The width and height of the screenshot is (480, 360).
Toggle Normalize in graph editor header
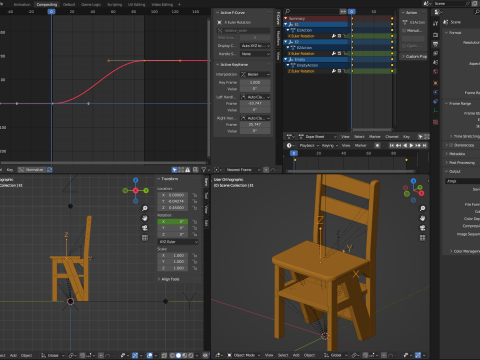click(x=31, y=170)
